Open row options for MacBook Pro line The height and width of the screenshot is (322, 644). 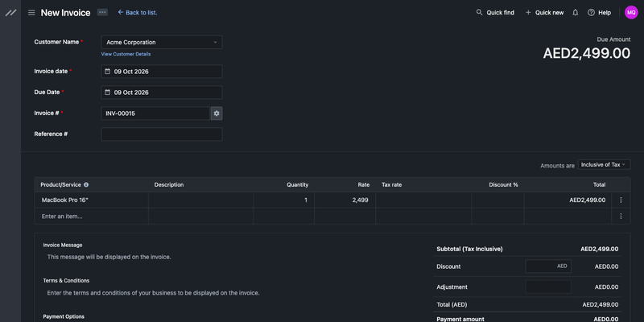[x=621, y=200]
